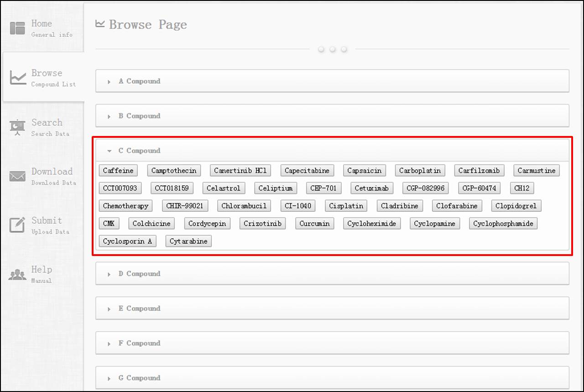Click the Carmustine button

click(537, 171)
